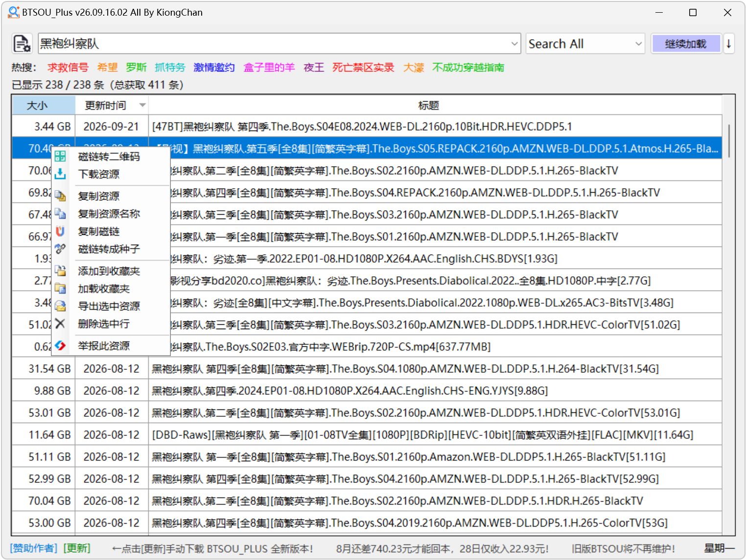
Task: Click hot search term 抓特务
Action: tap(170, 67)
